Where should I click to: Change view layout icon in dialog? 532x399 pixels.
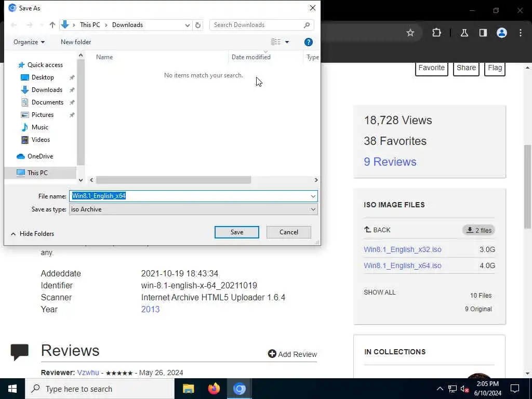276,42
